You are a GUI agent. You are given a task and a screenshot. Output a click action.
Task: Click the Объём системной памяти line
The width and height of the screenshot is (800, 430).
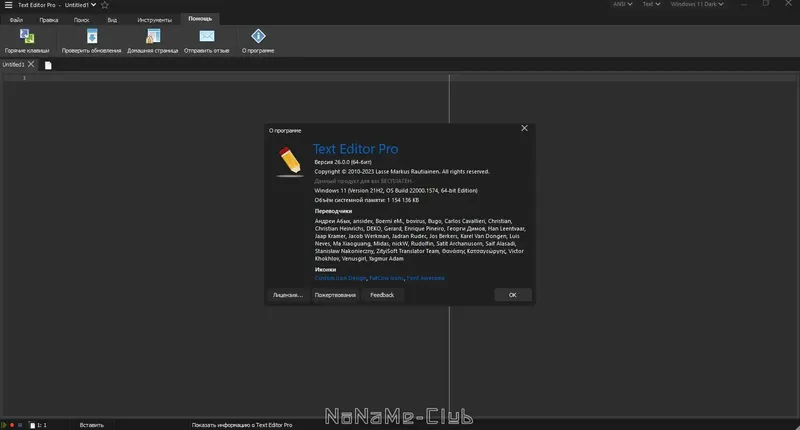366,200
